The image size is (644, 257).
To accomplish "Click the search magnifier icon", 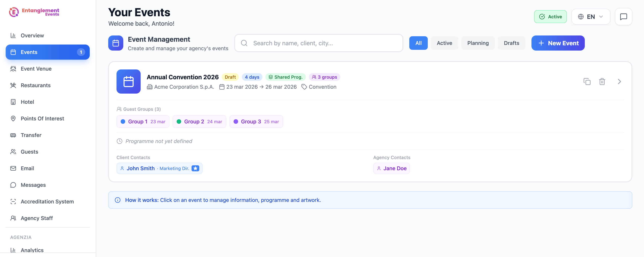I will coord(244,43).
